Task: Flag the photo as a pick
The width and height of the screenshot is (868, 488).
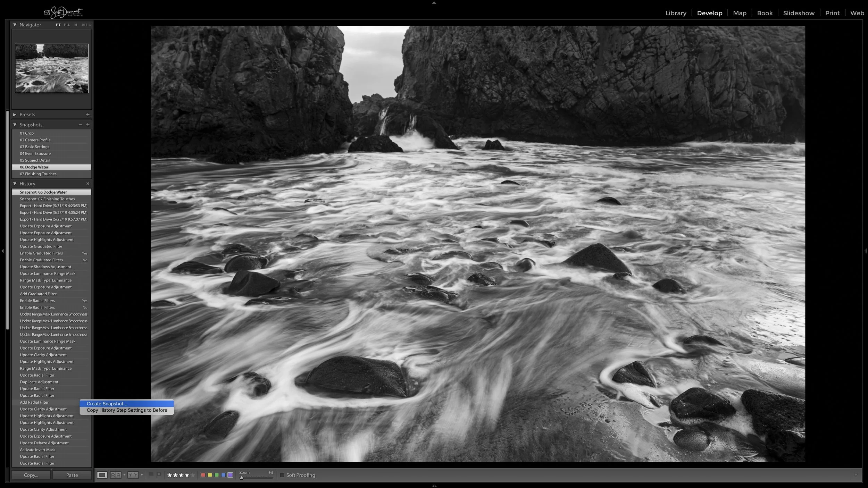Action: tap(151, 475)
